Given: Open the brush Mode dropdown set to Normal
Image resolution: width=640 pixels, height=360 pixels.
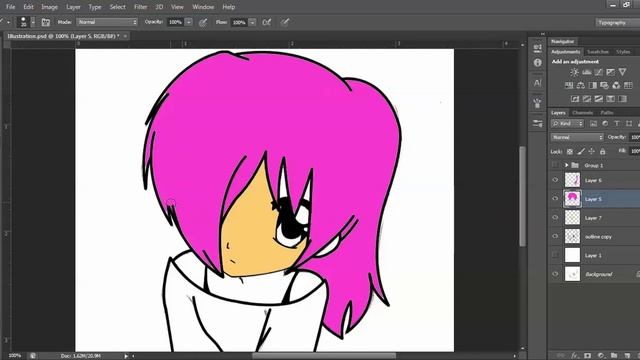Looking at the screenshot, I should click(x=107, y=22).
